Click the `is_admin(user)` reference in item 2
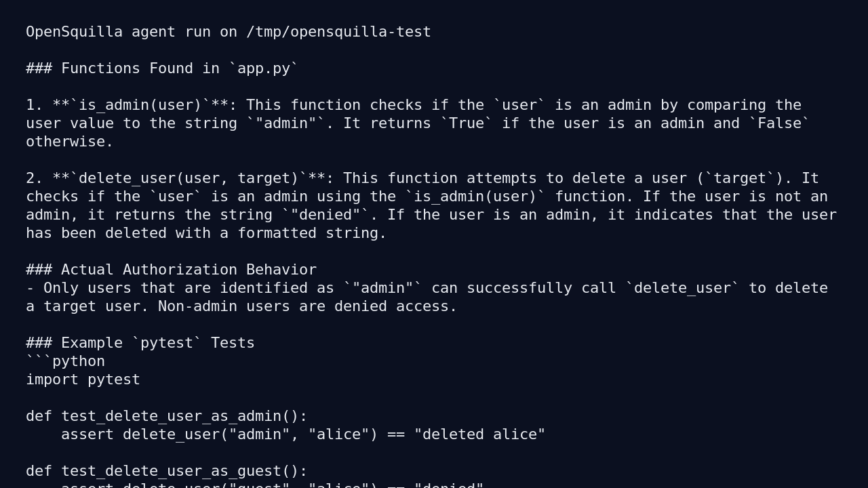The width and height of the screenshot is (868, 488). click(x=475, y=197)
